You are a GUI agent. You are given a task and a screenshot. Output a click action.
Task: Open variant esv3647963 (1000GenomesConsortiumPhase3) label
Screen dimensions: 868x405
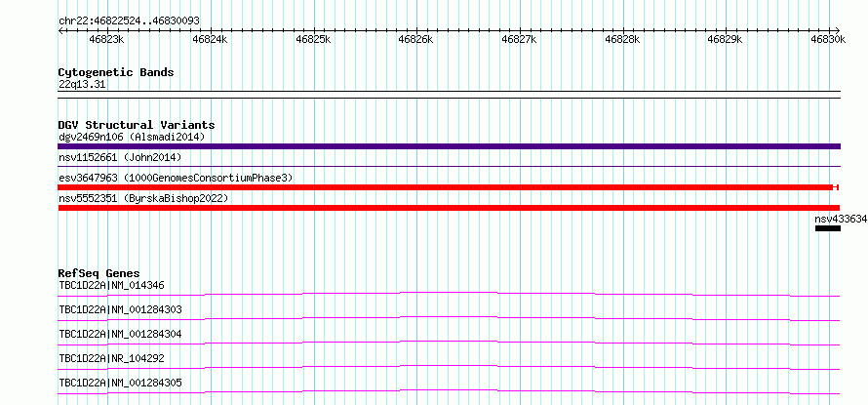point(176,178)
